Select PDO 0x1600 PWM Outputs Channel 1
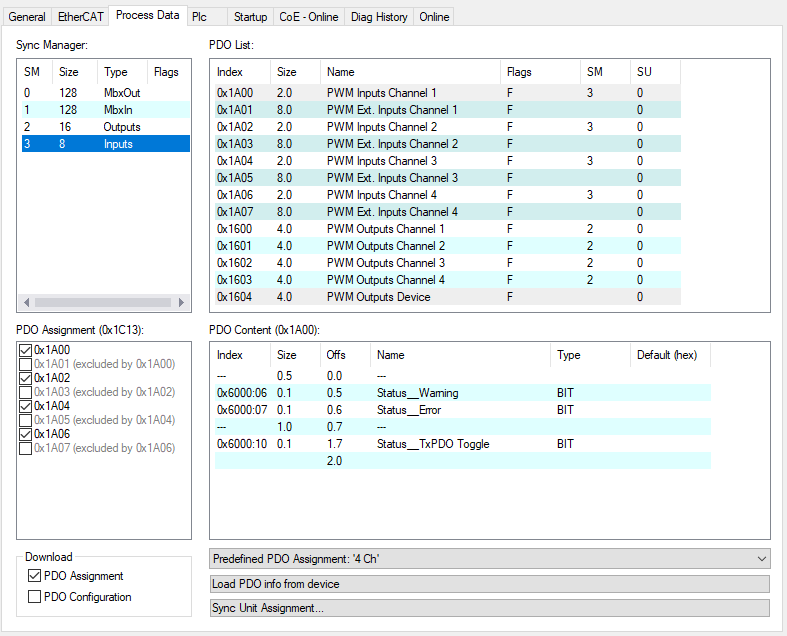The width and height of the screenshot is (787, 636). (x=448, y=229)
